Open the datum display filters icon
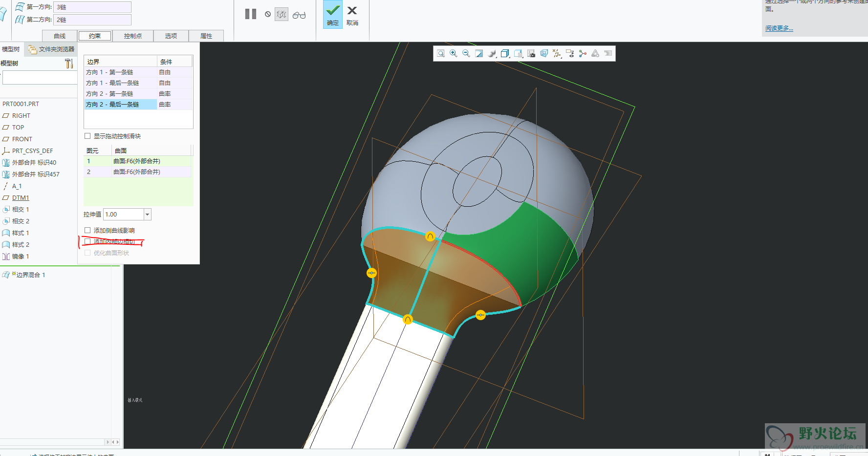The image size is (868, 456). tap(557, 53)
